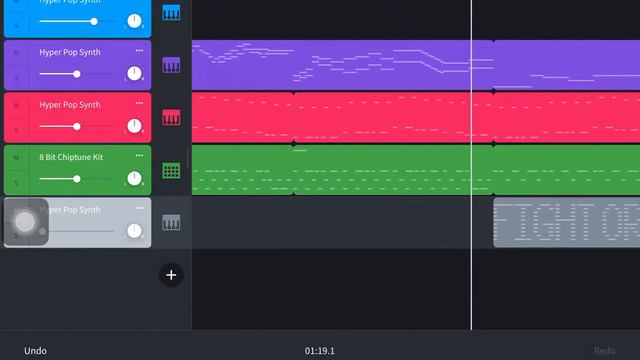The height and width of the screenshot is (360, 640).
Task: Solo the blue Hyper Pop Synth track
Action: (16, 26)
